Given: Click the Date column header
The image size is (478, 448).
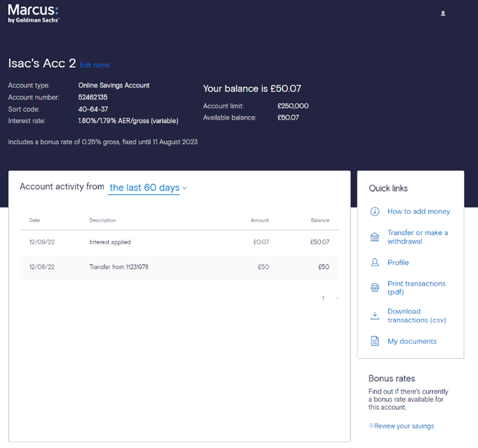Looking at the screenshot, I should tap(35, 221).
